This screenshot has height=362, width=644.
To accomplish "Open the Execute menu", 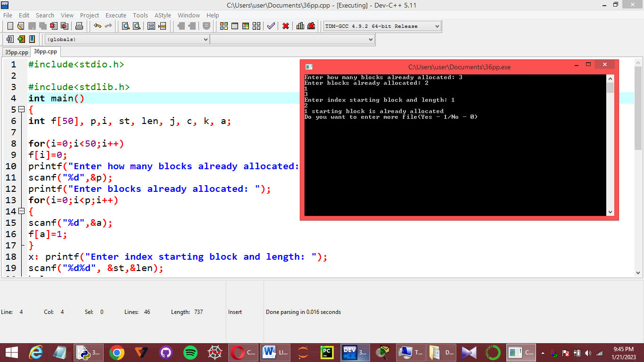I will pos(116,15).
